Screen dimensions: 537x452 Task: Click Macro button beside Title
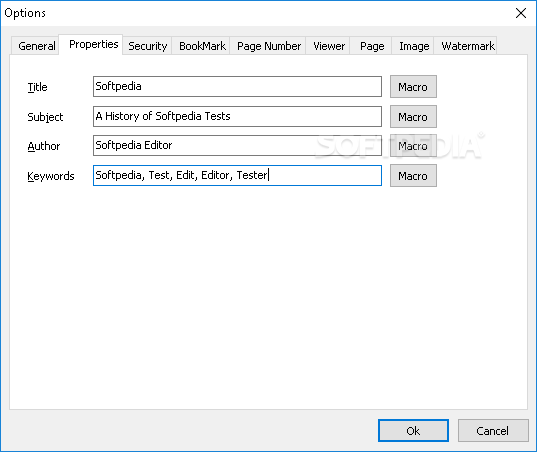pos(413,87)
